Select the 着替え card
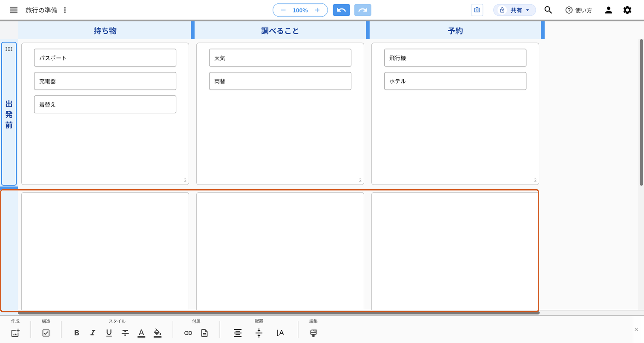The width and height of the screenshot is (644, 343). [105, 104]
